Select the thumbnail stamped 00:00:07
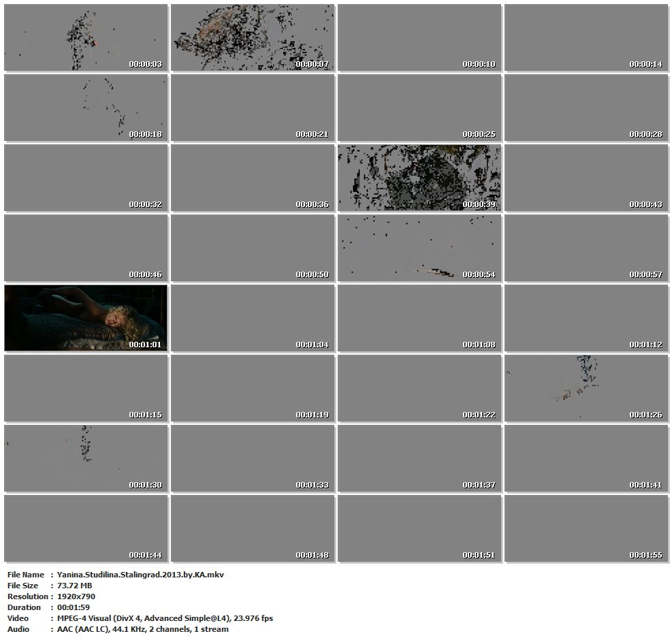This screenshot has width=672, height=638. (x=253, y=37)
